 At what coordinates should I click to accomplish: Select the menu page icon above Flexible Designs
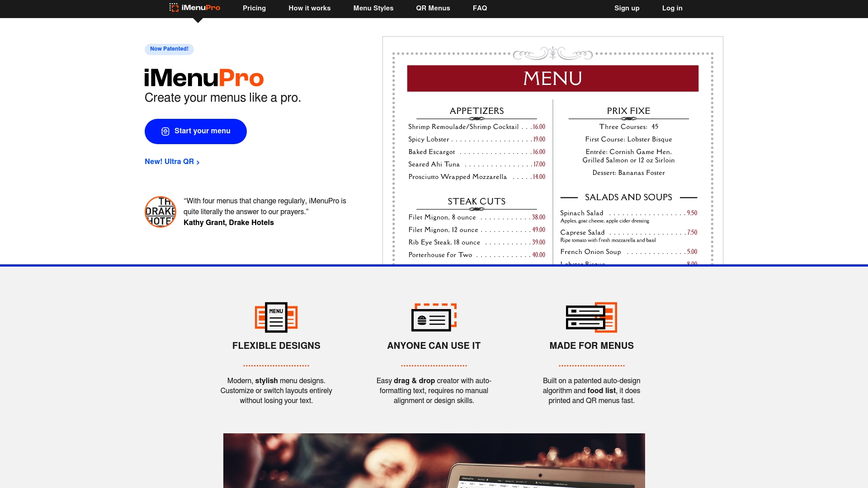[x=276, y=317]
